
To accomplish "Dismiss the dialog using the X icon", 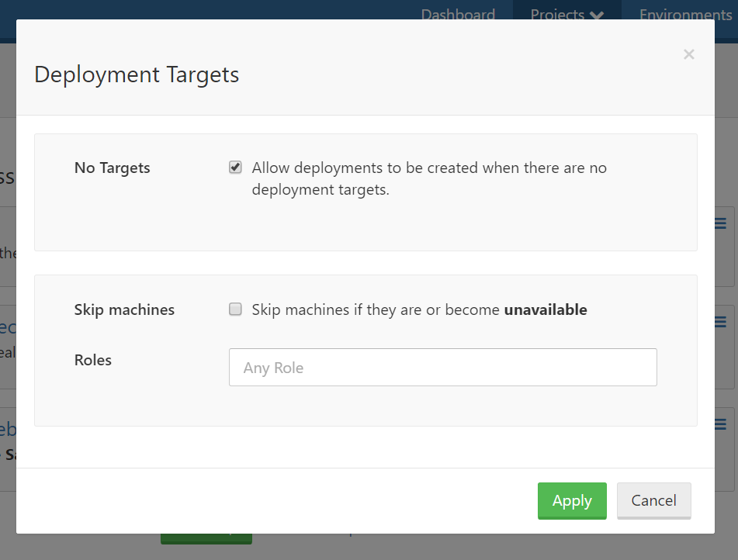I will (688, 54).
